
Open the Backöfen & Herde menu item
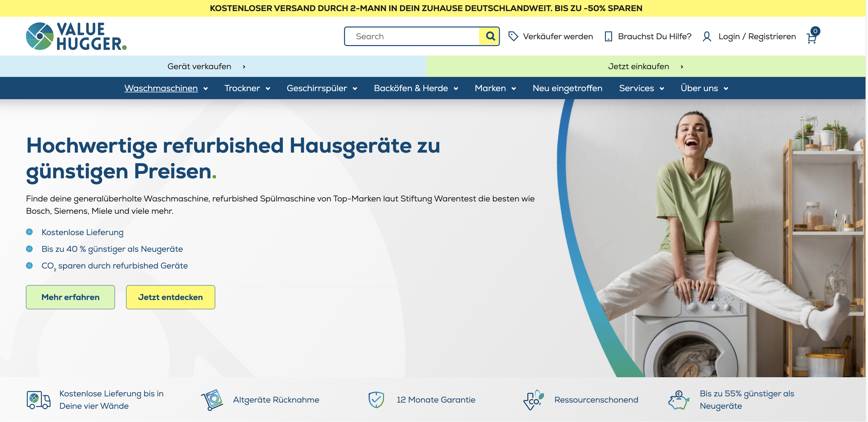[411, 88]
